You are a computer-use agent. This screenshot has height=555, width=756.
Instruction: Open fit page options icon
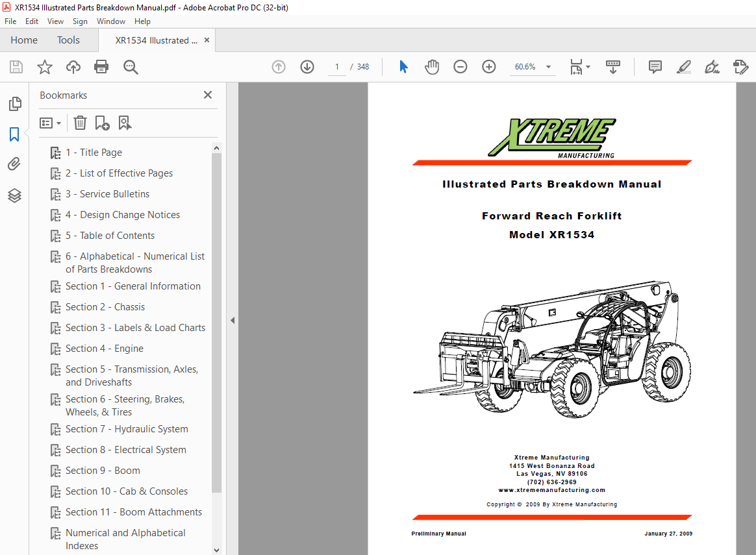point(579,66)
